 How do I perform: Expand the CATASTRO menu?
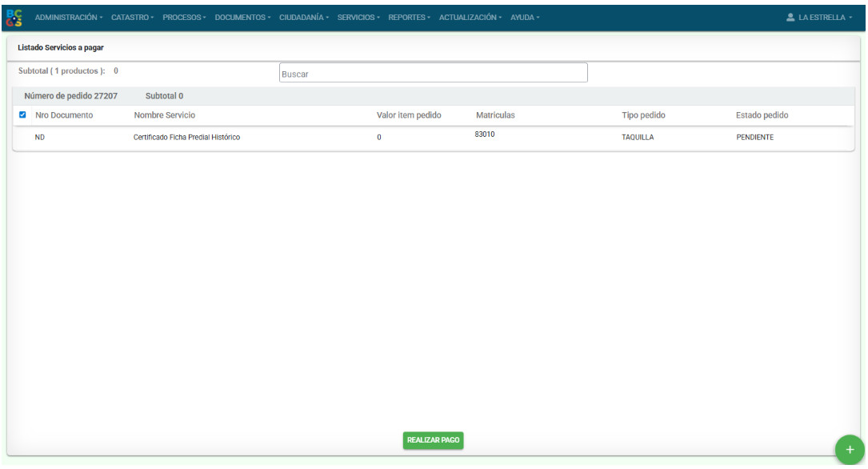click(x=134, y=18)
